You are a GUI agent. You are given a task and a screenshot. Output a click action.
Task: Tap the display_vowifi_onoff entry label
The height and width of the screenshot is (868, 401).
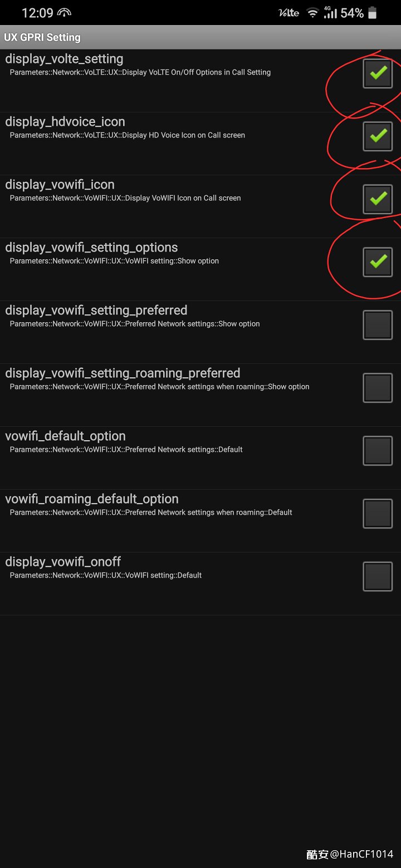click(x=63, y=562)
